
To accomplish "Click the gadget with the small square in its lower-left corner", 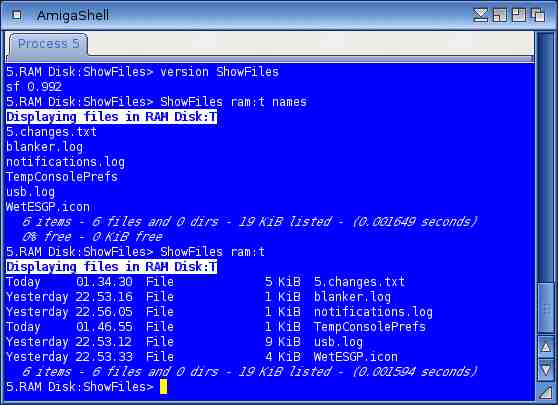I will tap(500, 15).
